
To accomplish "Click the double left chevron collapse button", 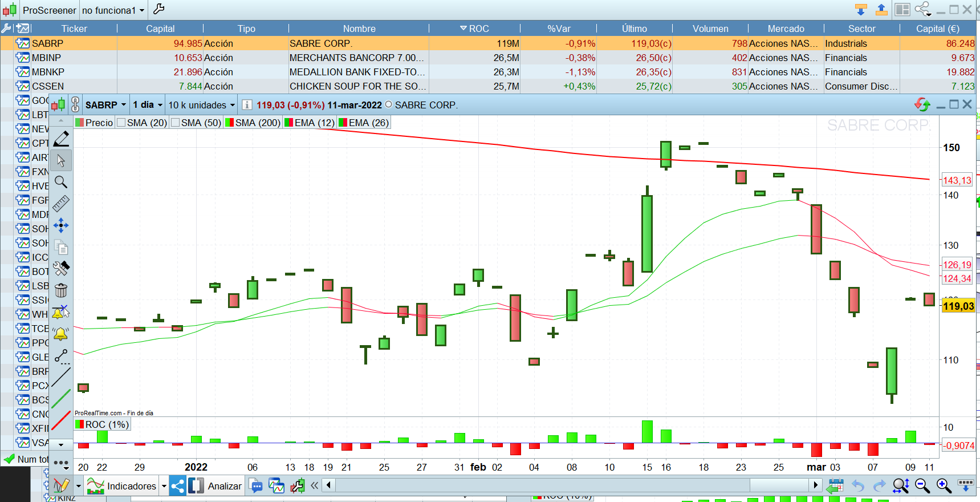I will click(314, 486).
